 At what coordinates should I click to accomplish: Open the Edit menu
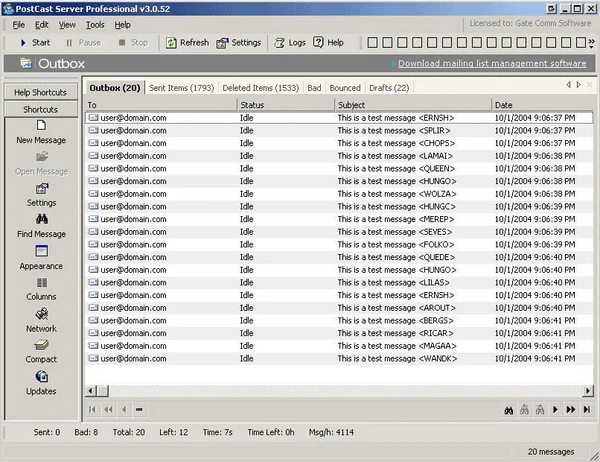42,25
